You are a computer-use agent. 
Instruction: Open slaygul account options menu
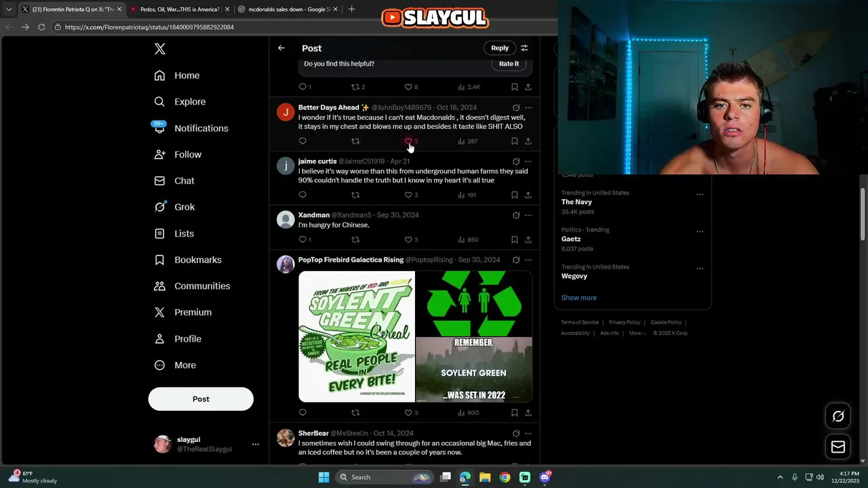coord(255,445)
